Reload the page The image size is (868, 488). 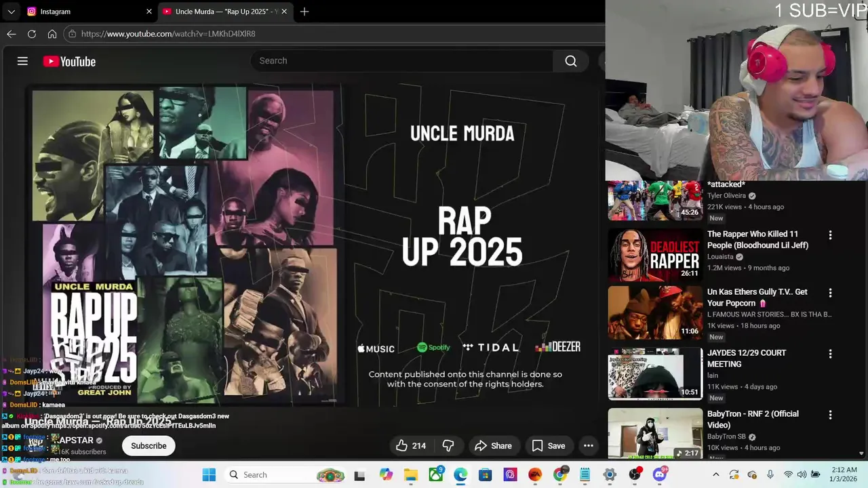(32, 34)
